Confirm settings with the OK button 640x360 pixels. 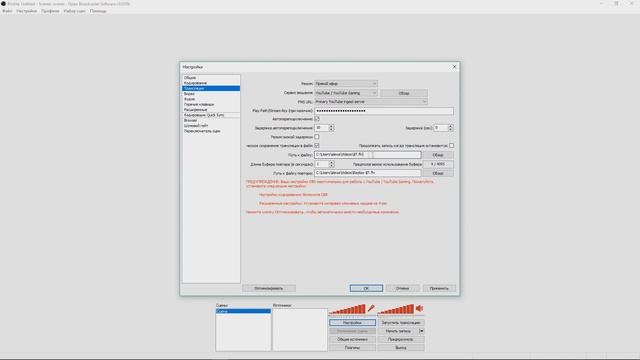pos(366,288)
